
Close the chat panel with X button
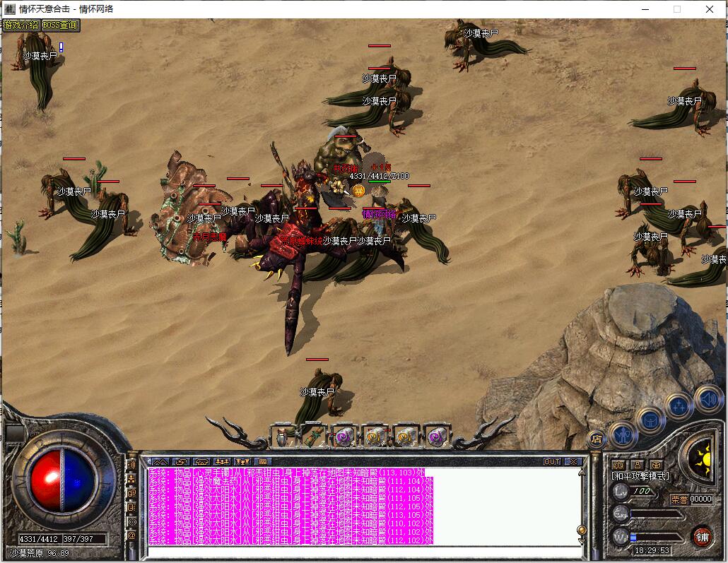click(573, 462)
